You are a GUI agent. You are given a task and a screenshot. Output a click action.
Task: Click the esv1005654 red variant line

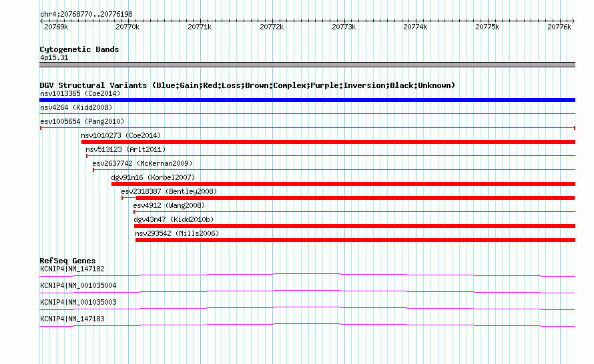307,128
